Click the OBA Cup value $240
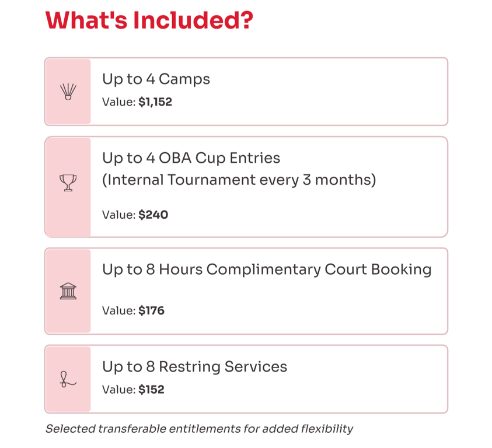 click(153, 215)
